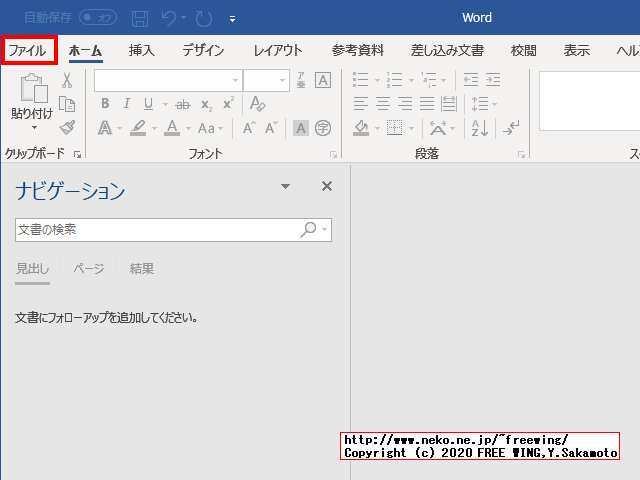Click the Numbering list icon

(x=395, y=80)
